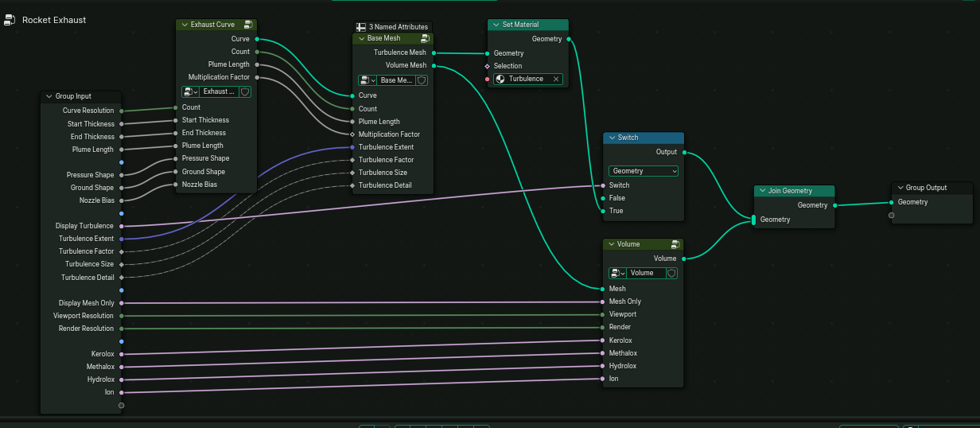
Task: Click the Switch node Output socket
Action: (684, 152)
